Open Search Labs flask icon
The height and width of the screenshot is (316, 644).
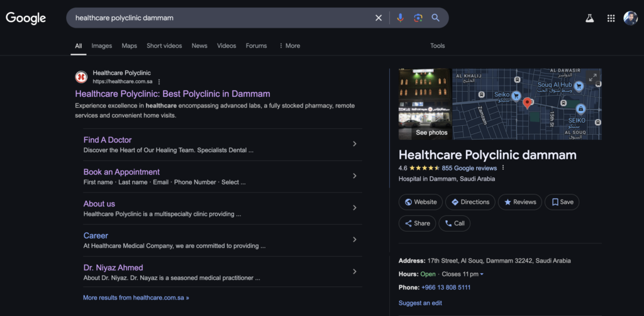(x=590, y=18)
